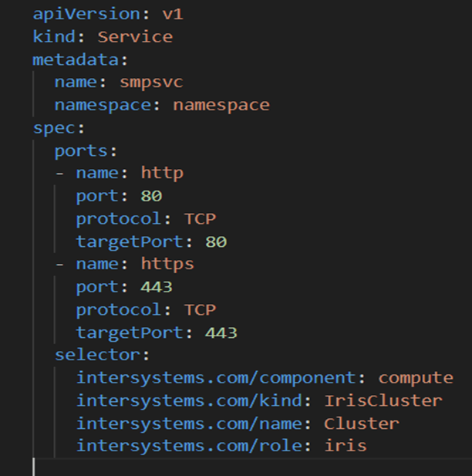Screen dimensions: 472x476
Task: Click targetPort value 80
Action: [216, 242]
